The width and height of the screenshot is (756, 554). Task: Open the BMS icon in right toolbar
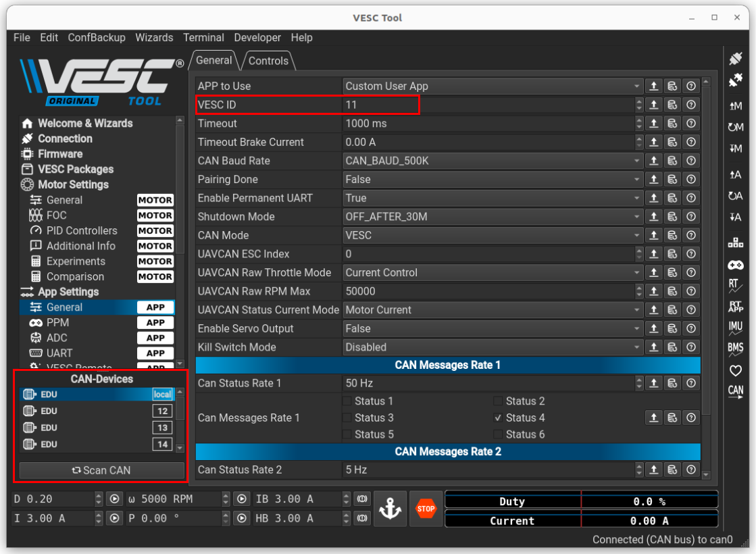(x=736, y=349)
